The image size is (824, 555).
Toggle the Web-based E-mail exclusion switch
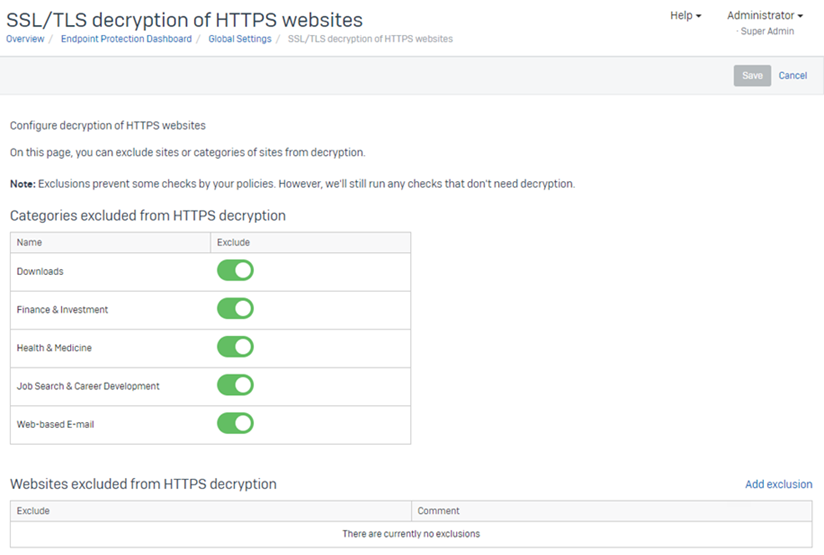pyautogui.click(x=235, y=424)
